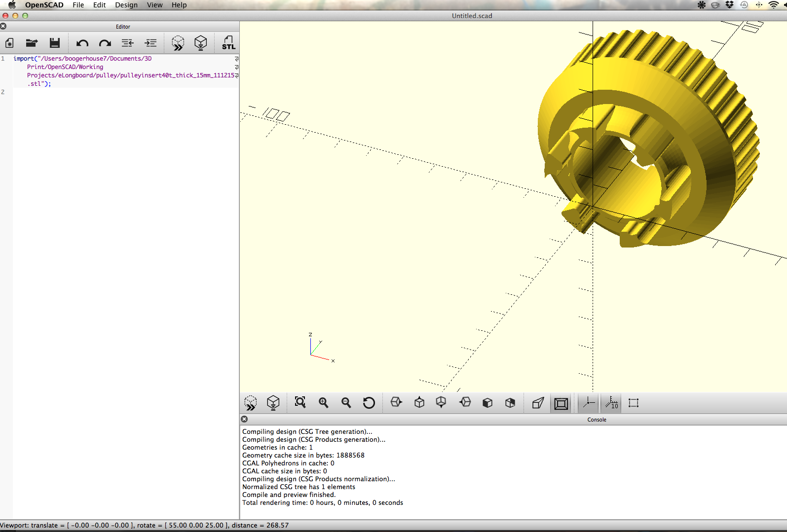
Task: Toggle Show Scale Markers button
Action: tap(611, 403)
